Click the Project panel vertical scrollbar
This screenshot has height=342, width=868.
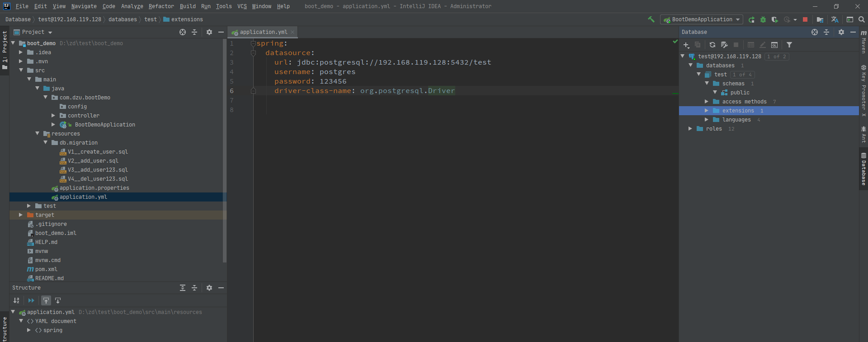[x=224, y=150]
